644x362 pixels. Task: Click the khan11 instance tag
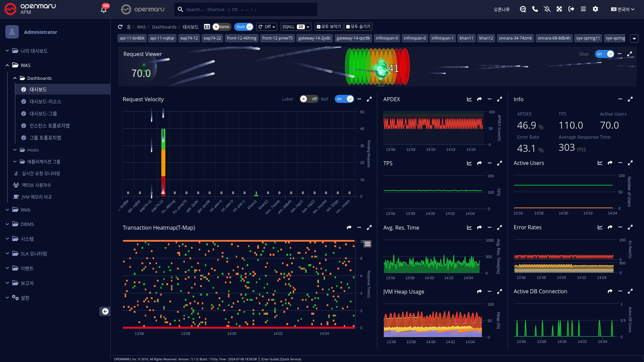click(466, 38)
